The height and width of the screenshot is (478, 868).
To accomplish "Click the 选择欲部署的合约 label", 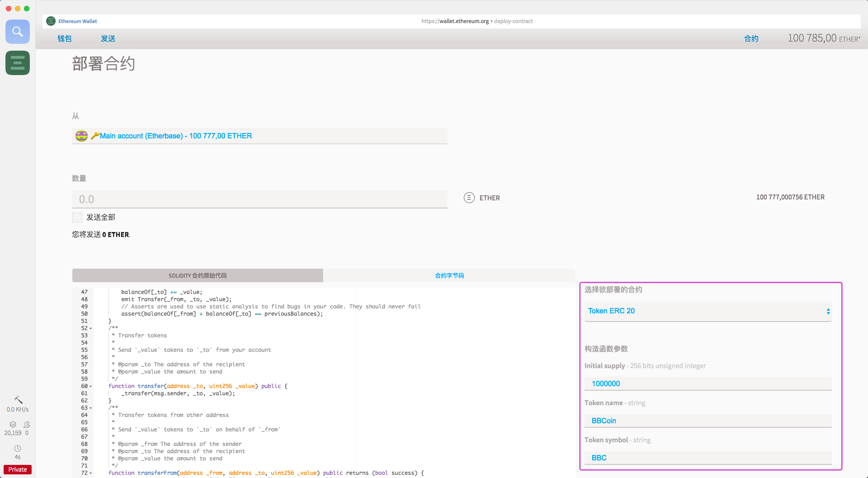I will (x=613, y=289).
